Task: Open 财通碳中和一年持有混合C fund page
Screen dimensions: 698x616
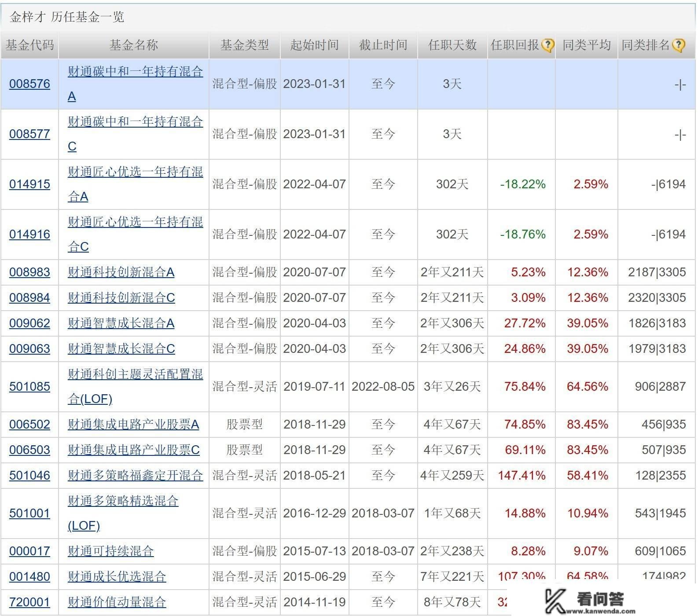Action: (135, 134)
